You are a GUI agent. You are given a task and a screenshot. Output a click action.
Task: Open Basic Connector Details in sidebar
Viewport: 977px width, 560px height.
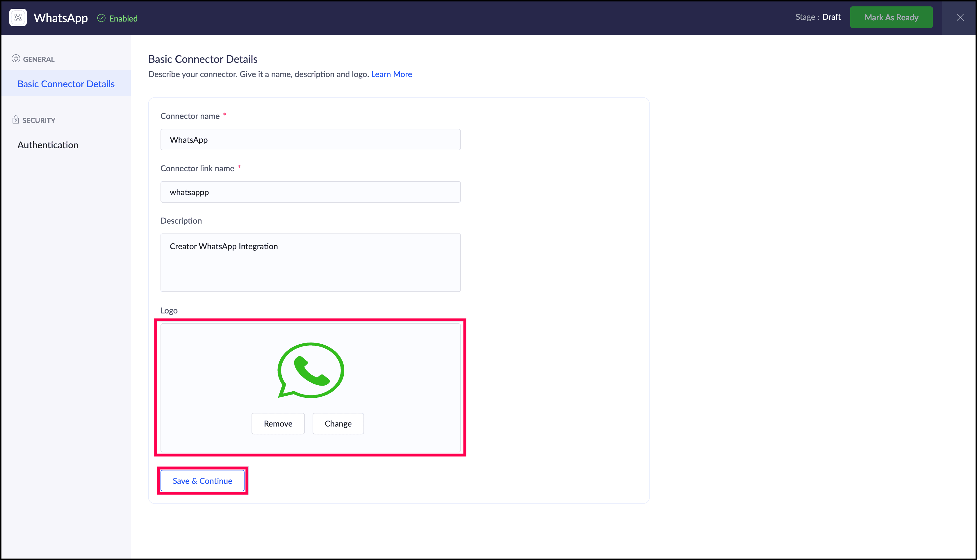click(x=66, y=84)
